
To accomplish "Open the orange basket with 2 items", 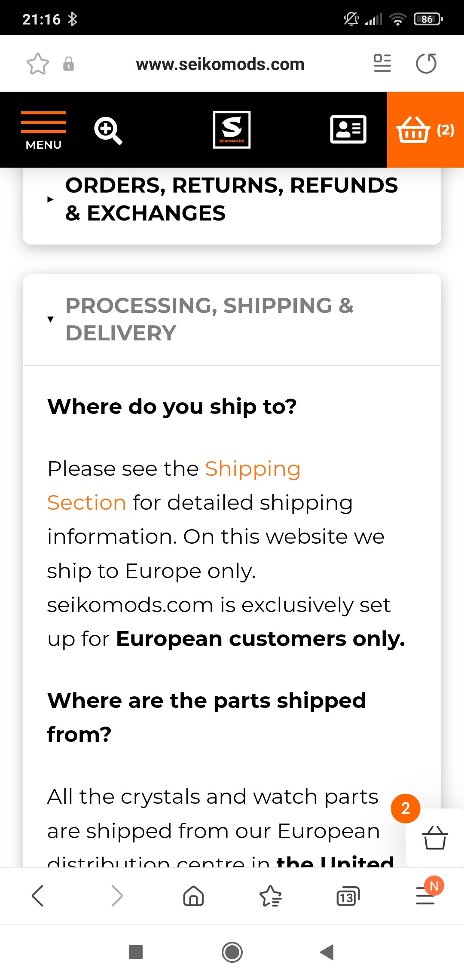I will (425, 130).
